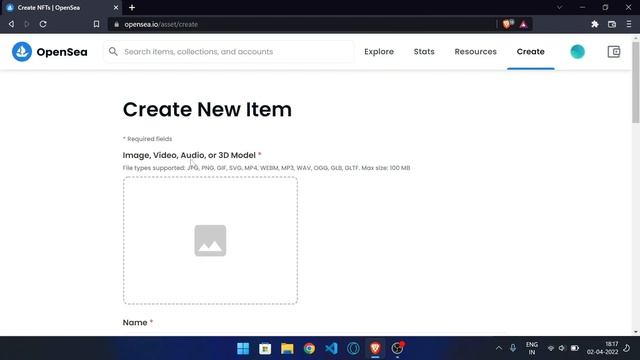
Task: Open the Resources menu
Action: pyautogui.click(x=476, y=52)
